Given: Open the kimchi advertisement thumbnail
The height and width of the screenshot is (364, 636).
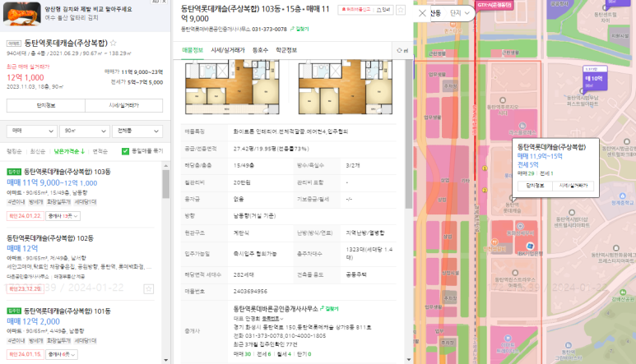Looking at the screenshot, I should coord(22,13).
